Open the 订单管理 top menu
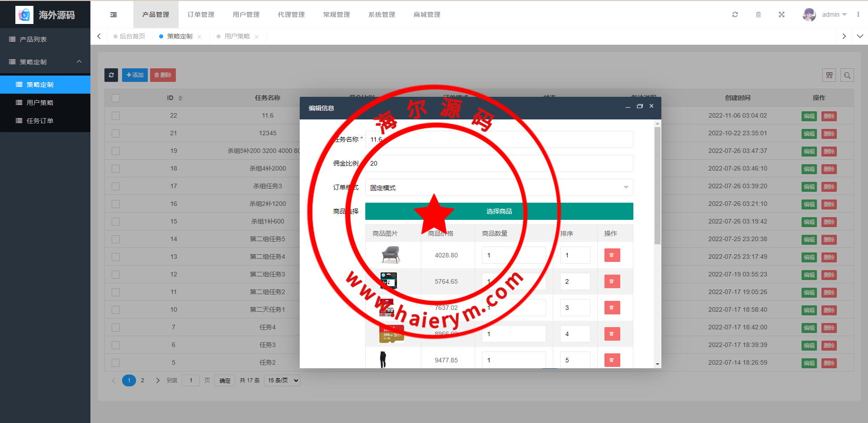Viewport: 868px width, 423px height. point(201,14)
